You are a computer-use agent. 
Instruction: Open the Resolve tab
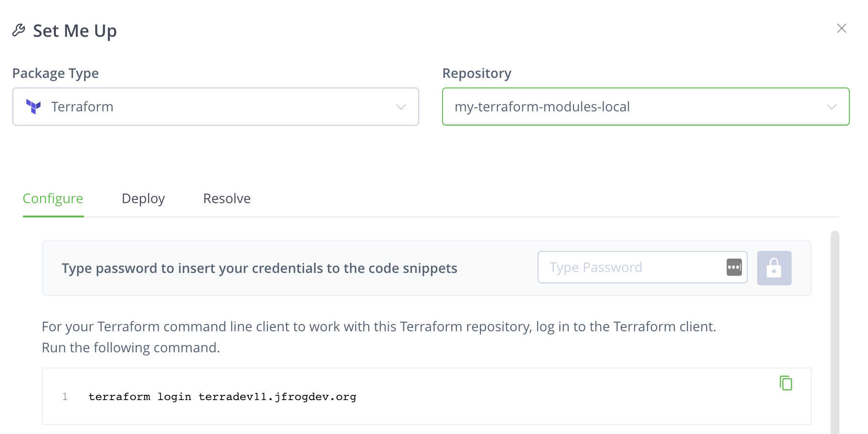click(x=227, y=198)
